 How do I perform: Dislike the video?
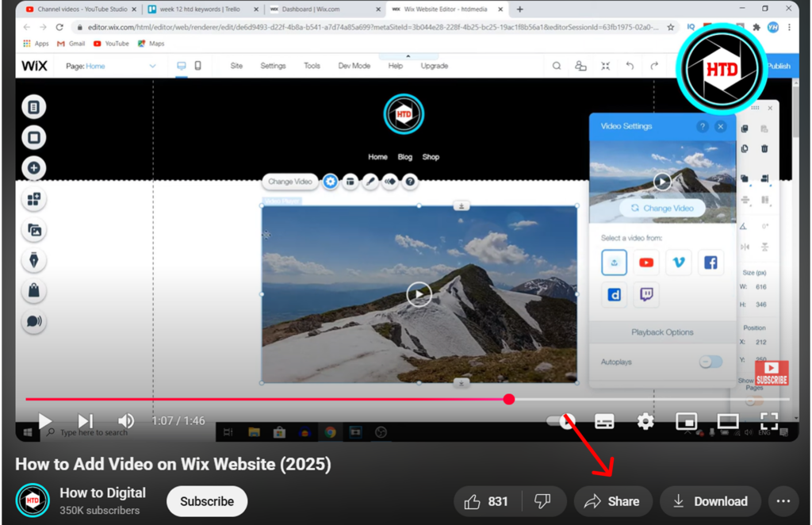(x=542, y=501)
